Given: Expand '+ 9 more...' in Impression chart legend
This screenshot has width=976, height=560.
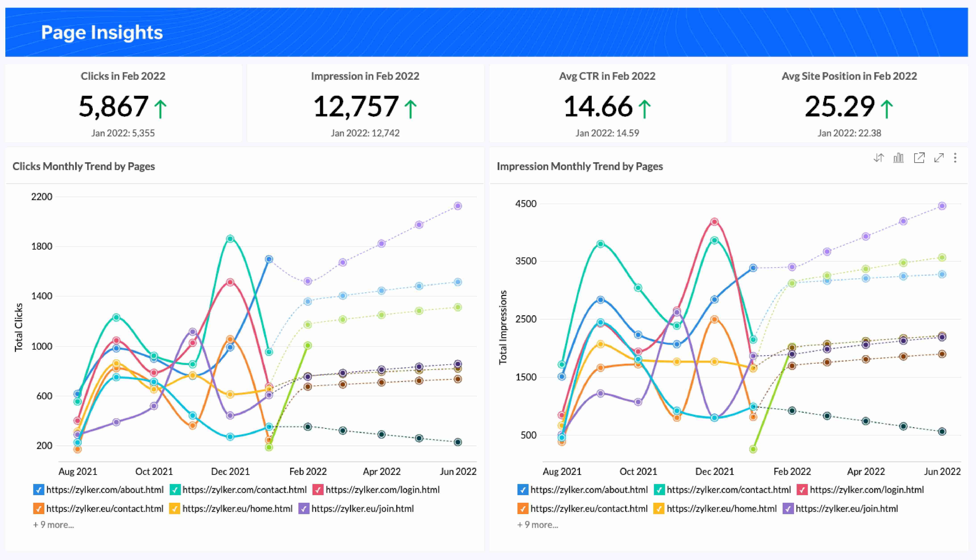Looking at the screenshot, I should coord(538,525).
